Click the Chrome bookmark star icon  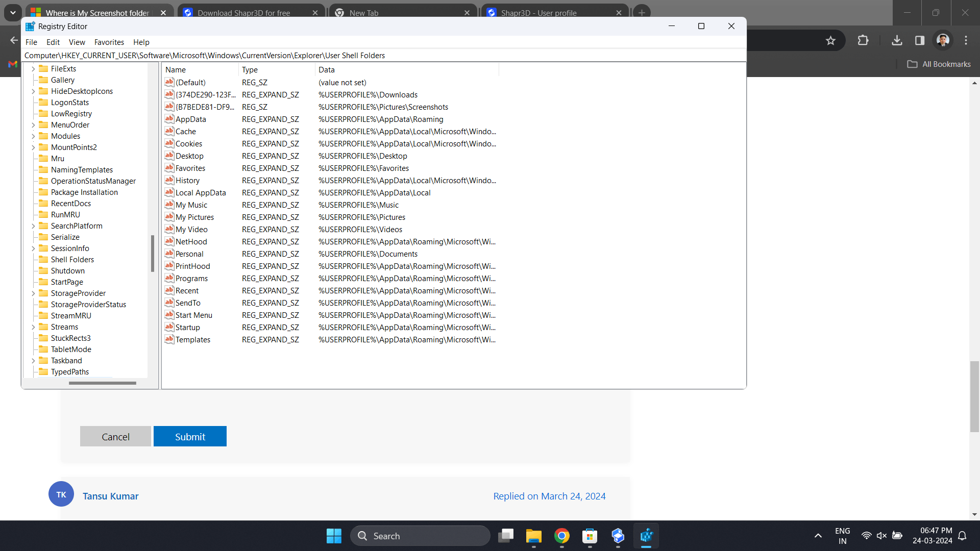point(830,41)
